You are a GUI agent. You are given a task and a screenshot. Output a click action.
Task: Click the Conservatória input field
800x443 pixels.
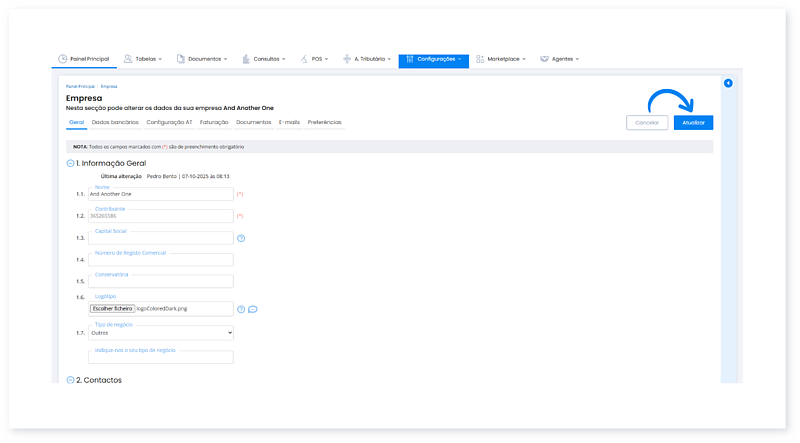pos(160,282)
